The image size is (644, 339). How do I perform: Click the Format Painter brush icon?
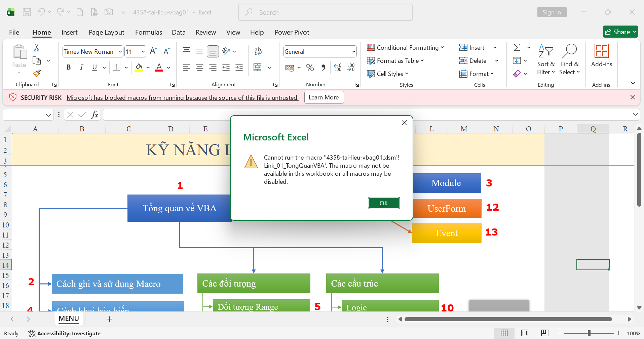pyautogui.click(x=37, y=73)
